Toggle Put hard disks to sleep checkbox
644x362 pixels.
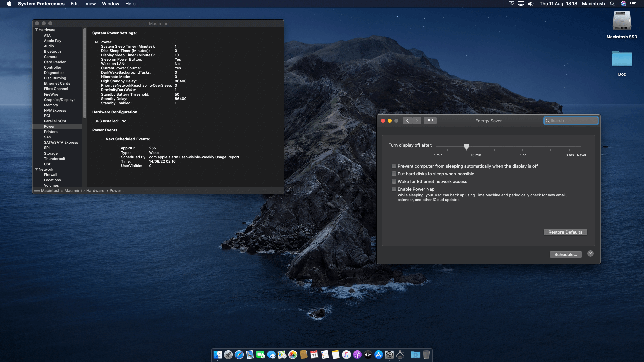[x=394, y=174]
